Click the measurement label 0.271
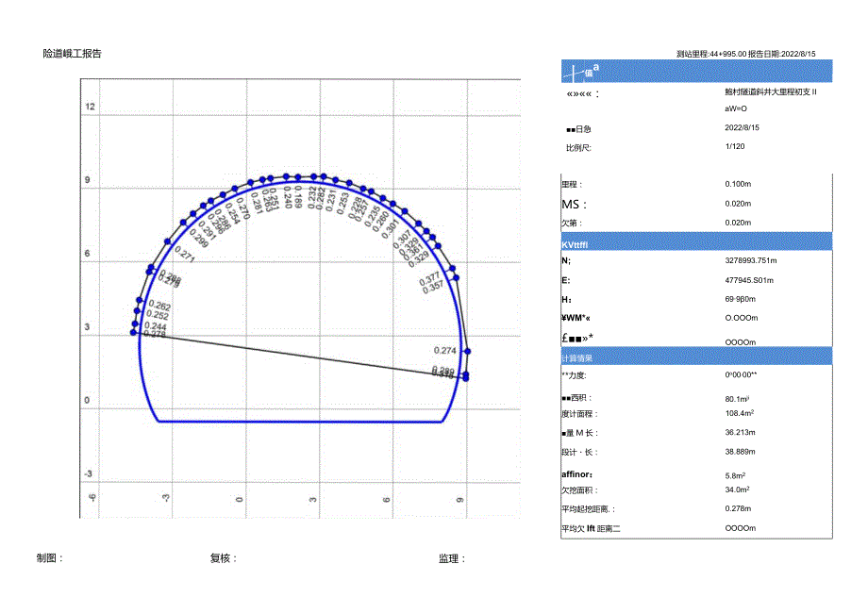This screenshot has height=614, width=868. 185,254
